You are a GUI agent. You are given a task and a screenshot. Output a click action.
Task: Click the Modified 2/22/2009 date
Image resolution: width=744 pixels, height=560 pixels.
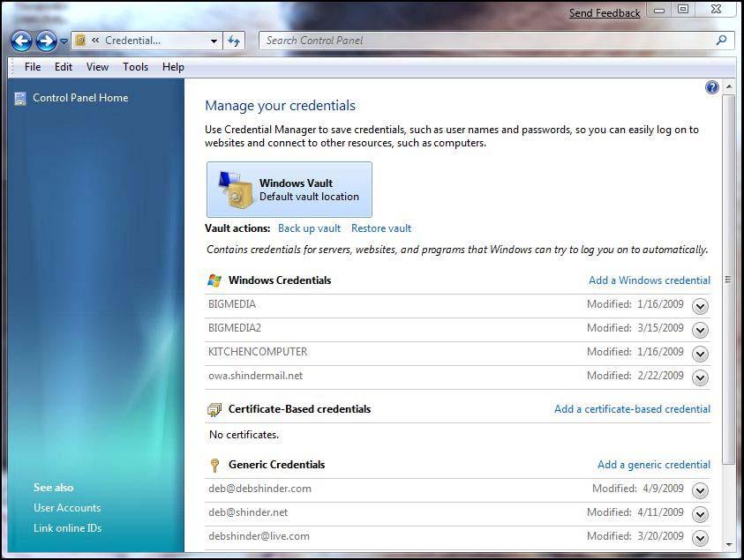[635, 376]
